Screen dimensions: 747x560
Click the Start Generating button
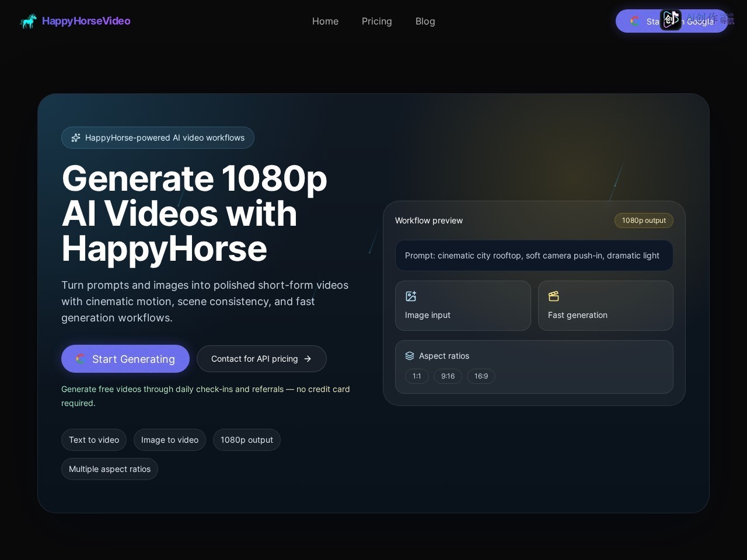(x=125, y=359)
